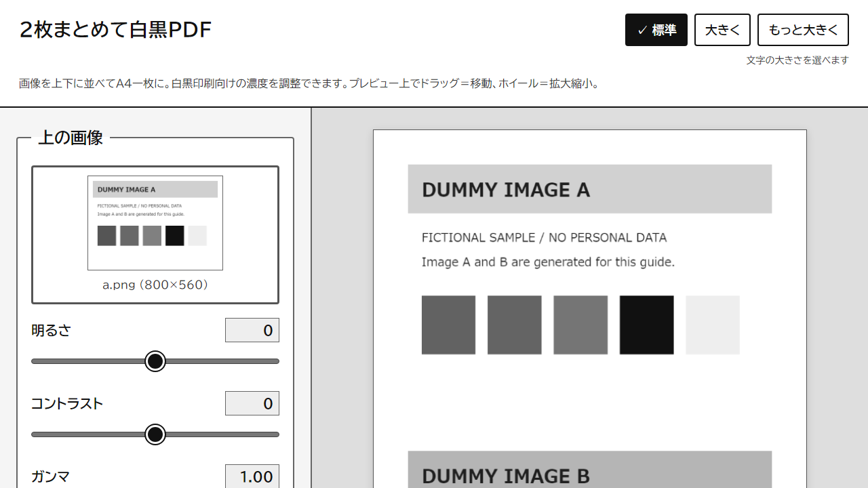Click the 2枚まとめて白黒PDF title
The height and width of the screenshot is (488, 868).
point(116,30)
